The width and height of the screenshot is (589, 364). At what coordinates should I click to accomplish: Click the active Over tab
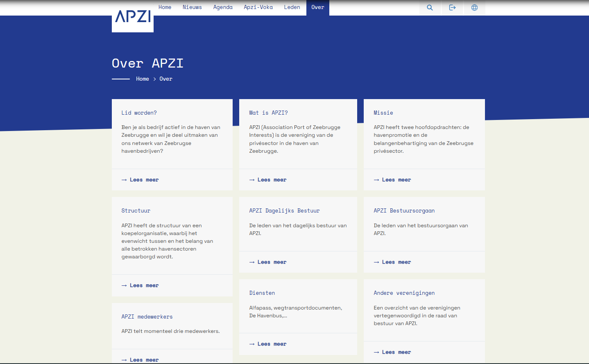317,7
